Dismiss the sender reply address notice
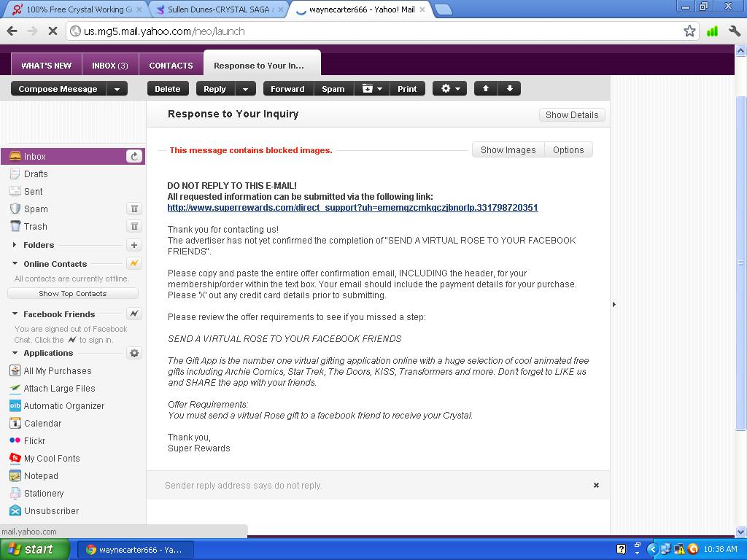This screenshot has height=560, width=747. [596, 485]
